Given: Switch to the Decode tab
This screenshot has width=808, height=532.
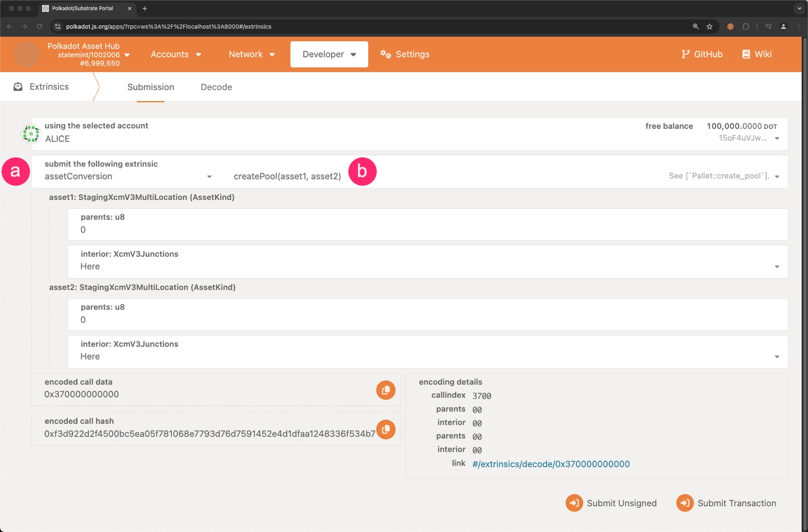Looking at the screenshot, I should coord(216,87).
